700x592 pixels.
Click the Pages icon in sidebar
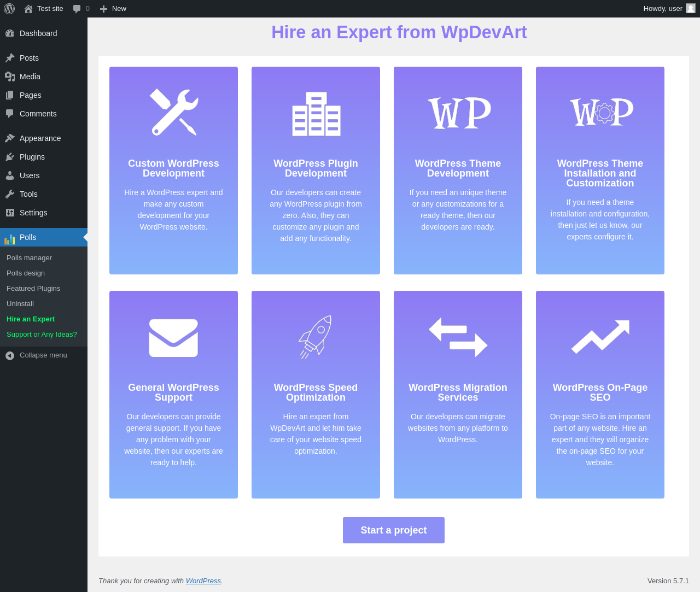click(x=10, y=95)
